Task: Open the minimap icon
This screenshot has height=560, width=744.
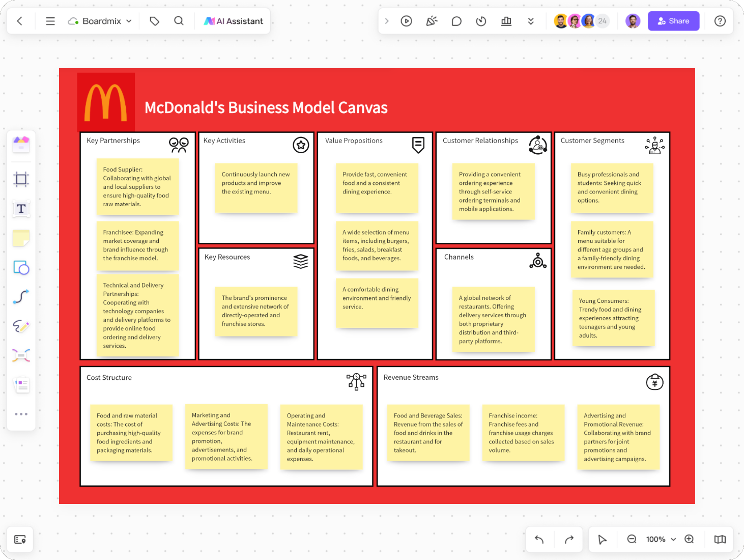Action: [720, 540]
